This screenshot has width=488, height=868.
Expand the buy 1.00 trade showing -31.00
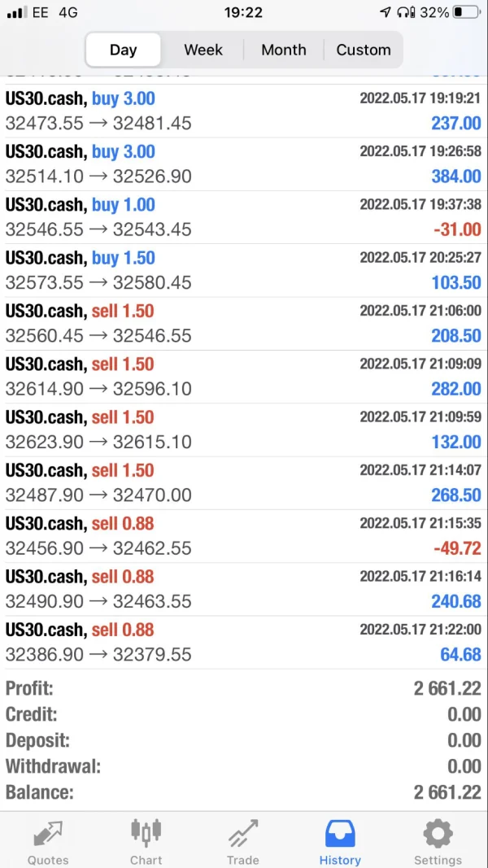tap(243, 217)
